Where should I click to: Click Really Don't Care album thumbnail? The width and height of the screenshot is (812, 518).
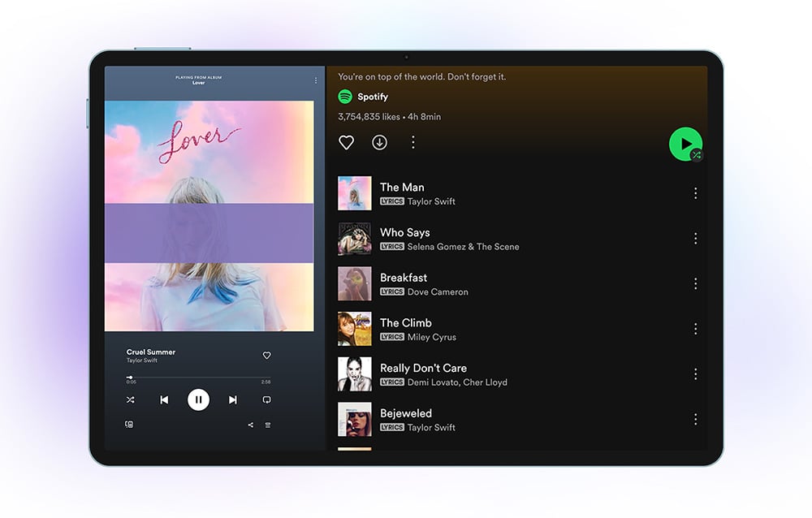click(x=355, y=374)
